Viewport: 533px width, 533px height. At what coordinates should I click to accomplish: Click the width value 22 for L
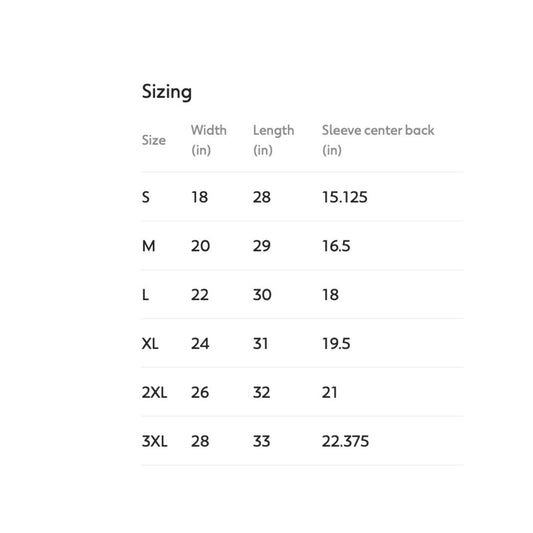[x=200, y=295]
